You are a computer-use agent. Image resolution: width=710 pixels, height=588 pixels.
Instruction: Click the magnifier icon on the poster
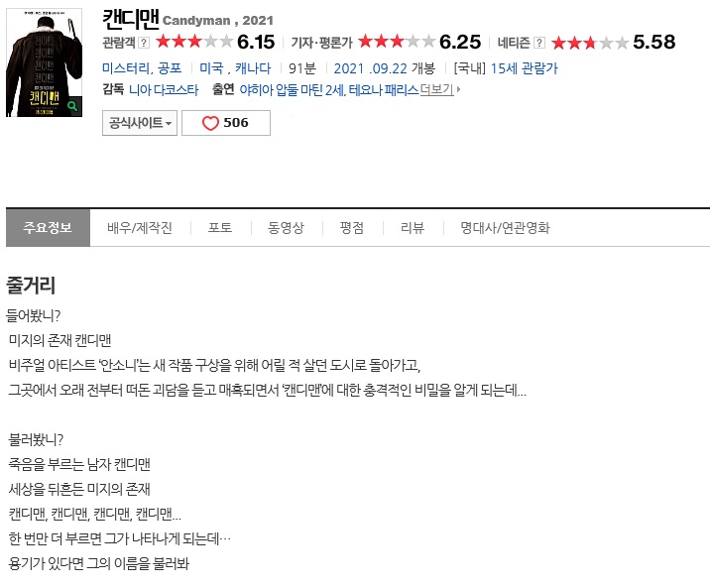pyautogui.click(x=72, y=106)
